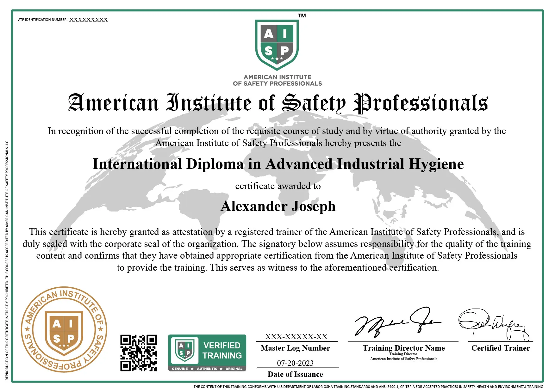Click the gold circular corporate seal
This screenshot has height=392, width=555.
point(64,329)
